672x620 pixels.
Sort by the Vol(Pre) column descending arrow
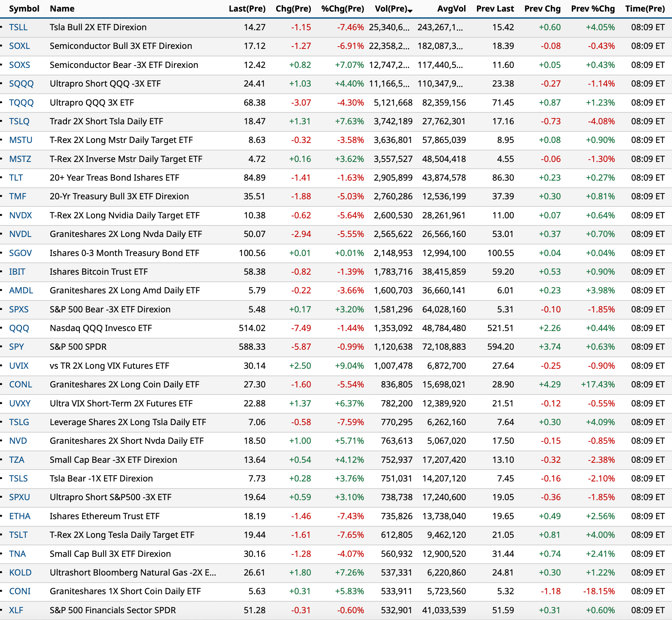tap(410, 10)
